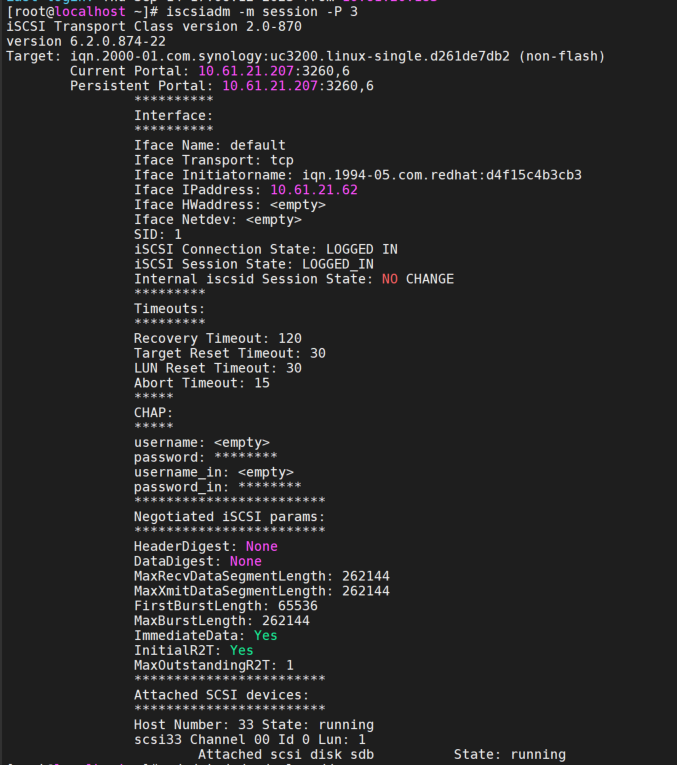Image resolution: width=677 pixels, height=765 pixels.
Task: Click the DataDigest None value
Action: 245,561
